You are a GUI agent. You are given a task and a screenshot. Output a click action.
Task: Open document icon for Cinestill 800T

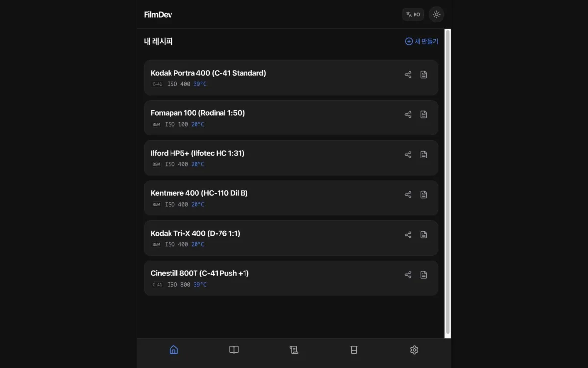tap(424, 275)
